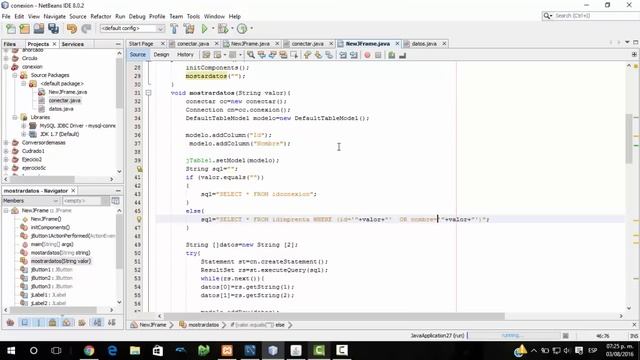
Task: Click the Debug Project toolbar icon
Action: (223, 29)
